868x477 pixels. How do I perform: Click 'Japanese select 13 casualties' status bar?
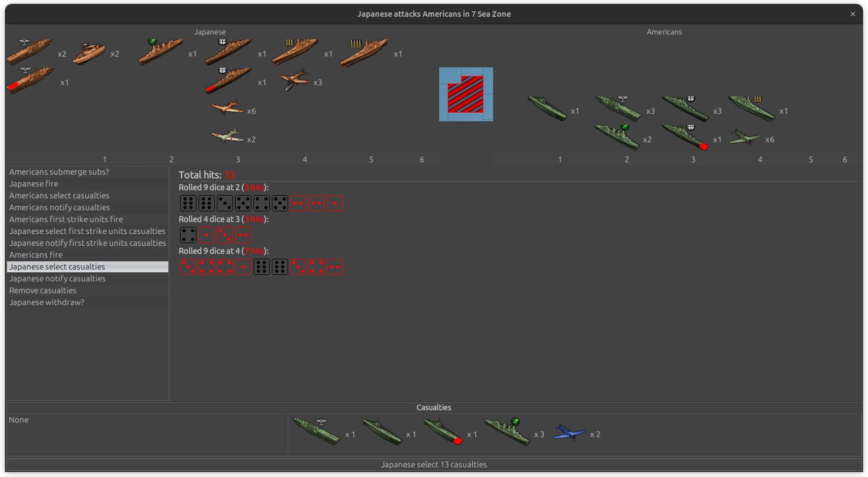tap(434, 465)
